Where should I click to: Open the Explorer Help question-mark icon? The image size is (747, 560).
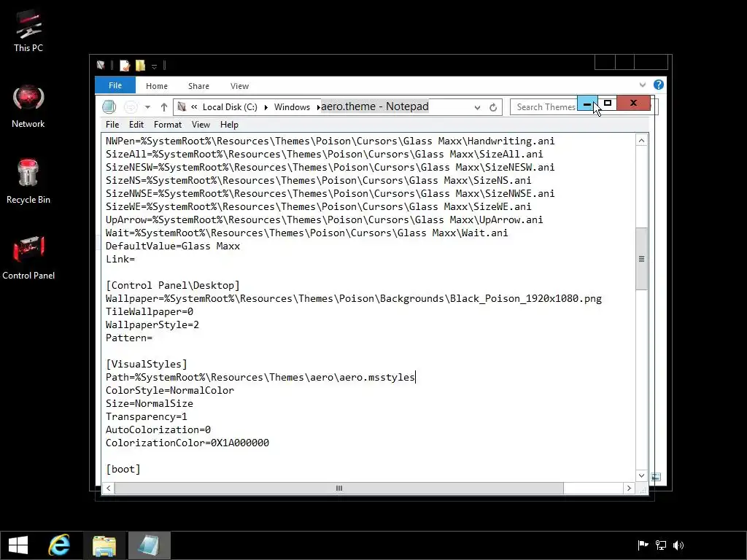[659, 85]
